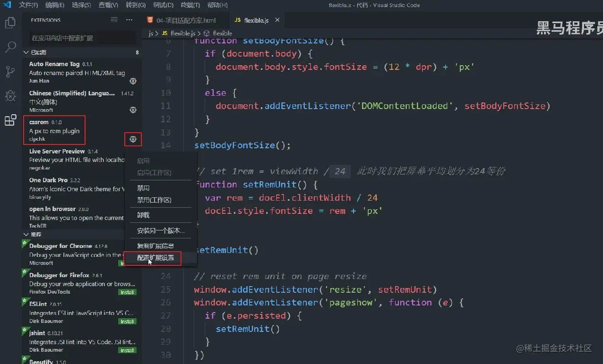Screen dimensions: 603x364
Task: Select the open in browser extension
Action: tap(73, 217)
